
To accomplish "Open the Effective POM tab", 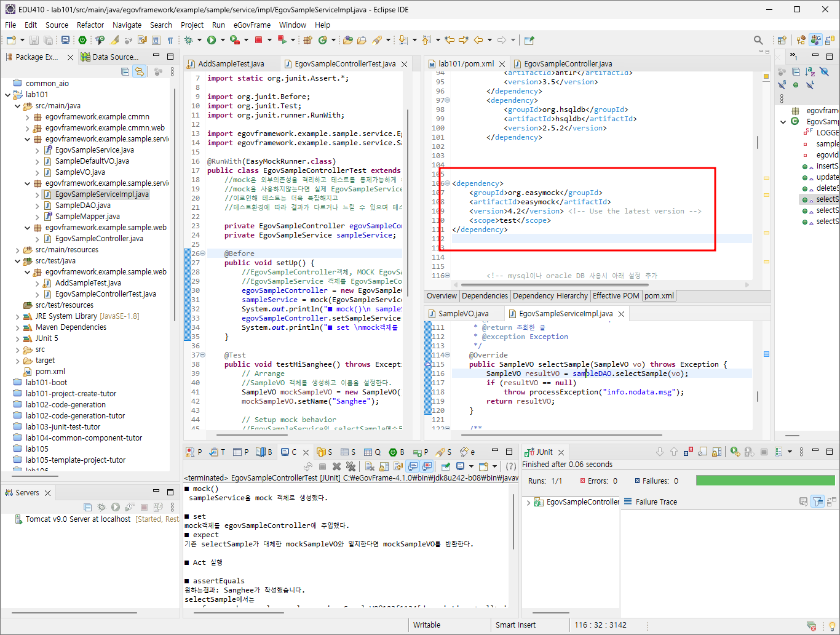I will (616, 296).
